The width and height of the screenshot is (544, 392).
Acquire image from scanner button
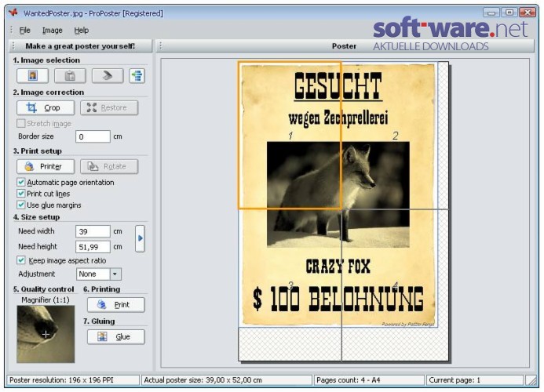(x=108, y=75)
